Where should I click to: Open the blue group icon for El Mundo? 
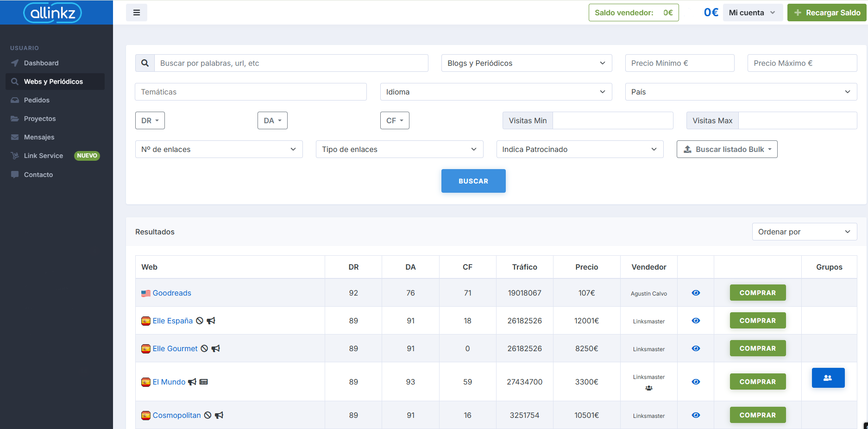click(x=828, y=378)
